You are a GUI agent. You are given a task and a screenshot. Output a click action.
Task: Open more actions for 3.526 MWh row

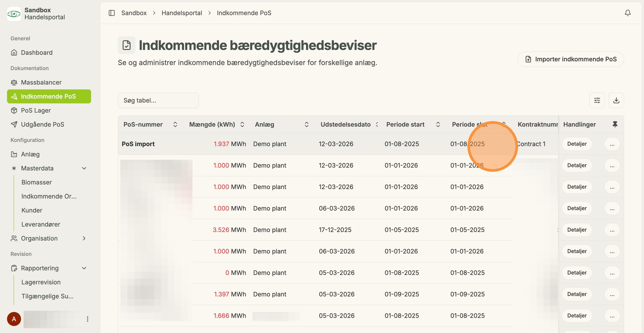pyautogui.click(x=612, y=230)
